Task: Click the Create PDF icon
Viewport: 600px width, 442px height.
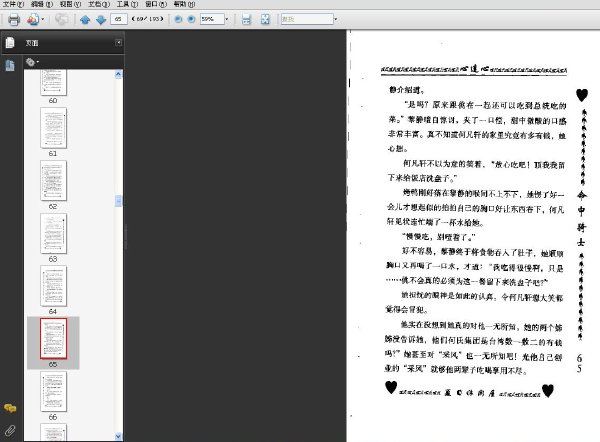Action: [33, 19]
